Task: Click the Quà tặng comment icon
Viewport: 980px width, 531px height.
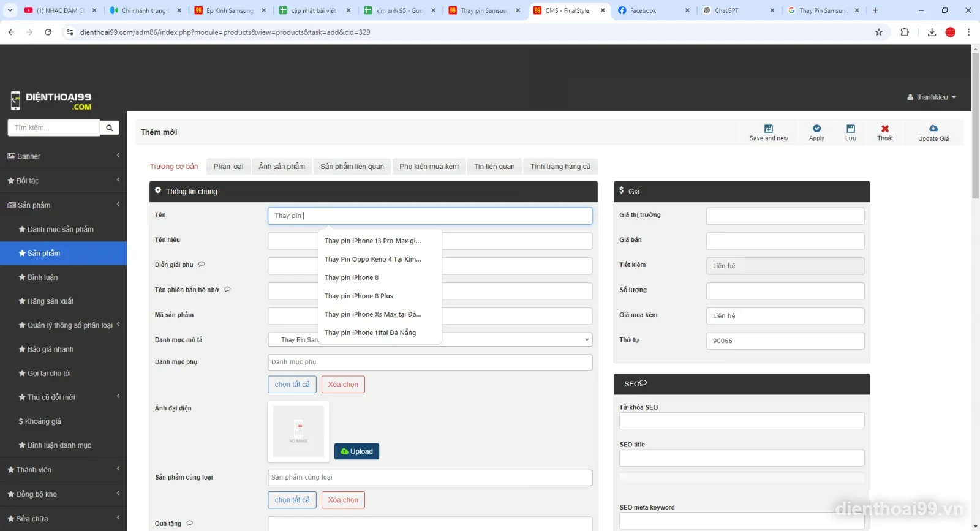Action: [x=189, y=523]
